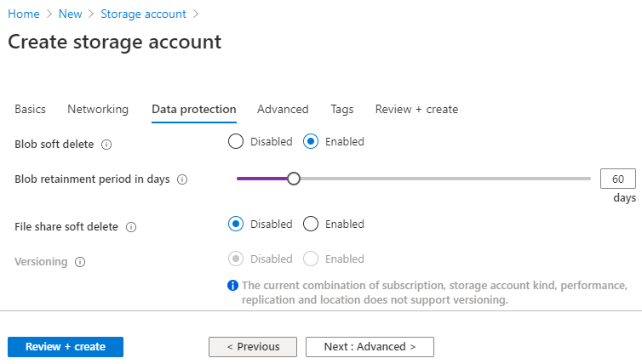Click the blue Review + create button
This screenshot has height=364, width=642.
[66, 347]
